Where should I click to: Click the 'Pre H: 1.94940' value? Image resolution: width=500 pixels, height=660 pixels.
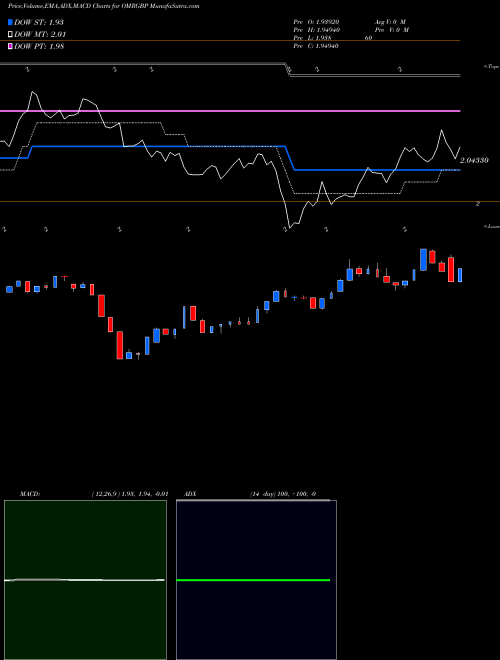tap(316, 30)
